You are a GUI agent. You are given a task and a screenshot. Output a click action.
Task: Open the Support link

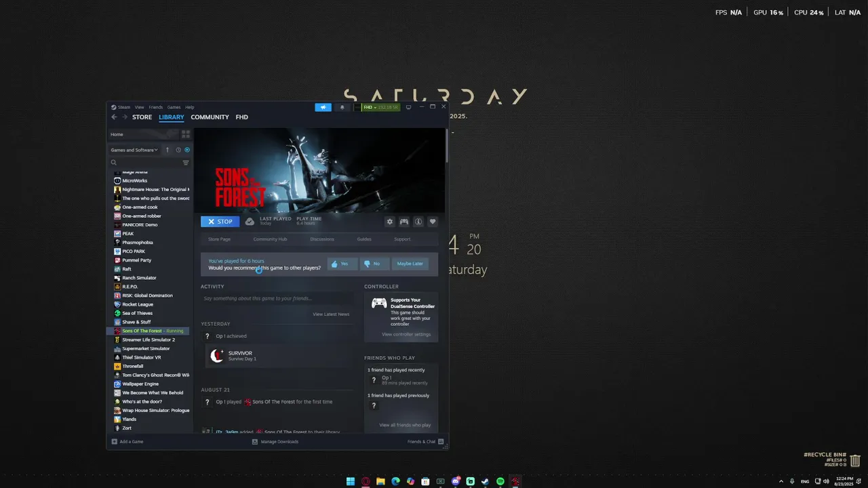[x=402, y=239]
